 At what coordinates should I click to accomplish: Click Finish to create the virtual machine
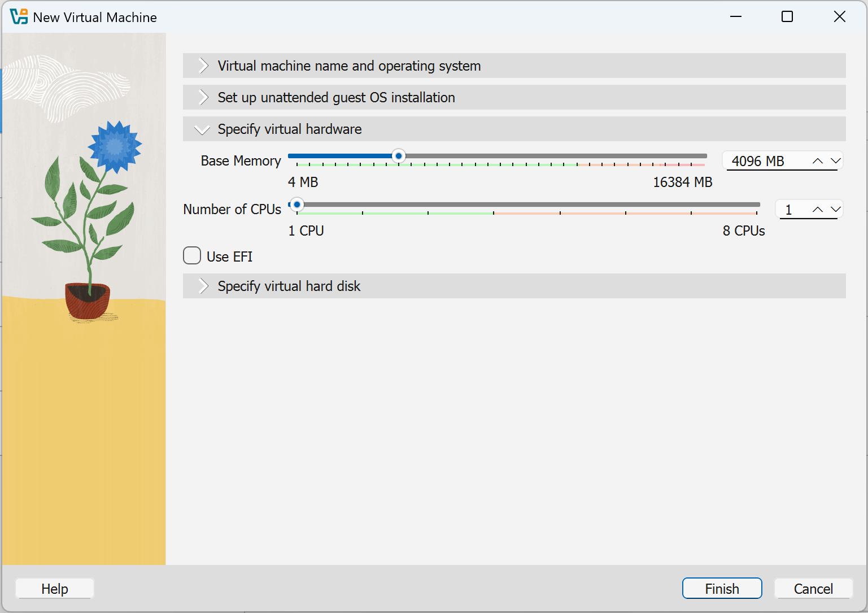[x=722, y=589]
